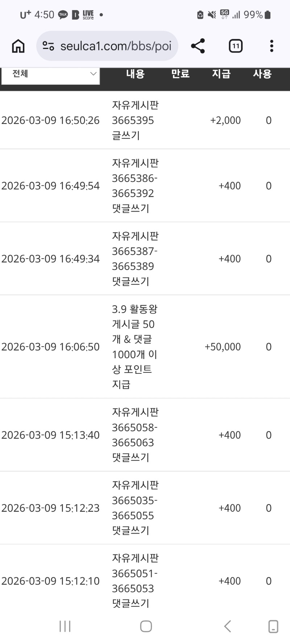Click the seulca1.com address bar
Image resolution: width=290 pixels, height=644 pixels.
(115, 46)
